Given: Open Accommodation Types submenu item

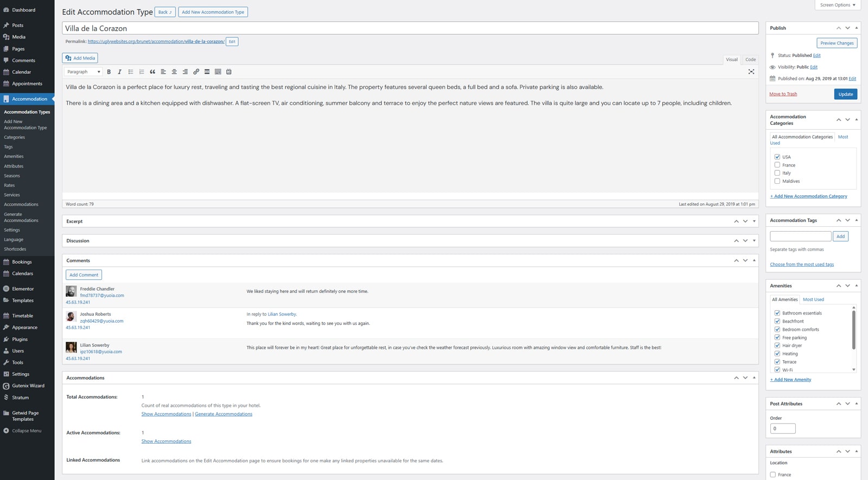Looking at the screenshot, I should pos(27,112).
